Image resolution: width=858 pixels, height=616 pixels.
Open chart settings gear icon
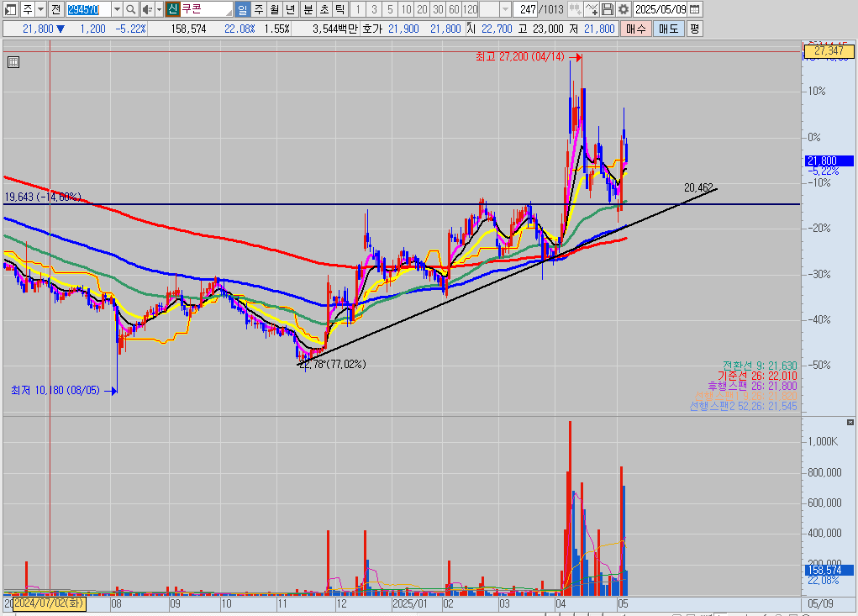[x=624, y=9]
